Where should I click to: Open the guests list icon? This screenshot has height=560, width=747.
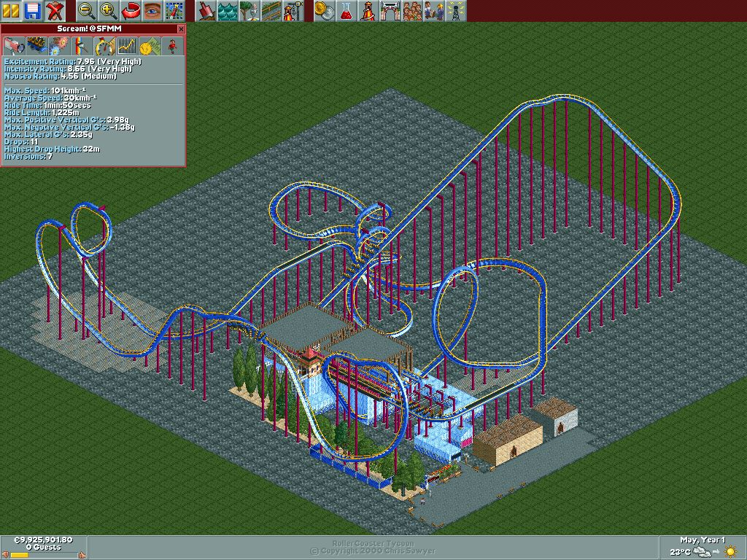[x=413, y=10]
